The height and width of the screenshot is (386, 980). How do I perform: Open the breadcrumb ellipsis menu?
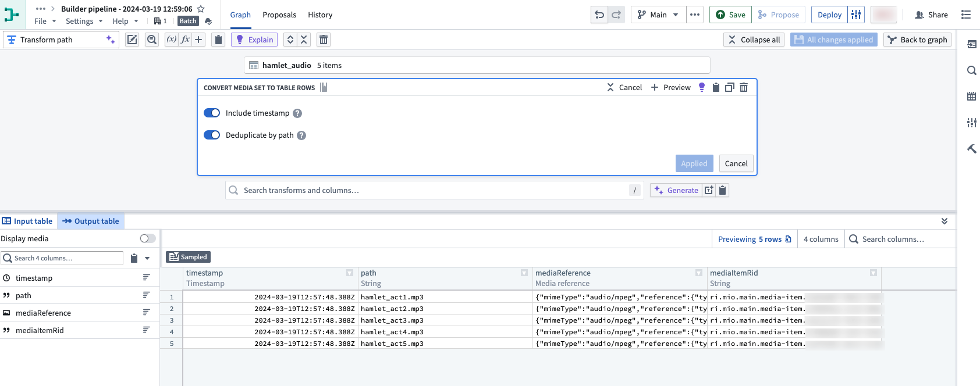(41, 9)
